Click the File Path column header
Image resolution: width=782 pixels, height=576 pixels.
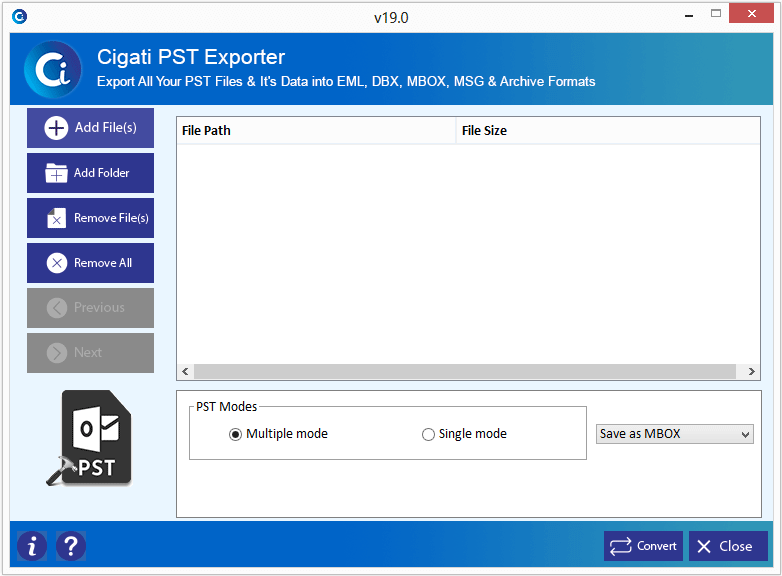point(316,131)
